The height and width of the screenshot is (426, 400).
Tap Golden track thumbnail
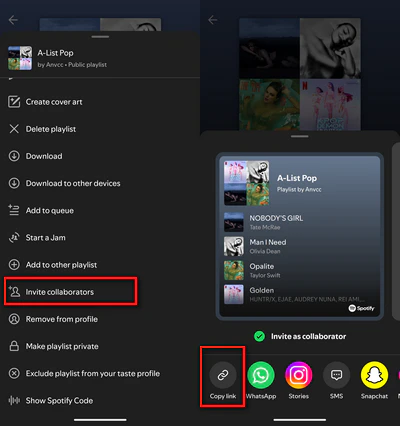click(233, 294)
